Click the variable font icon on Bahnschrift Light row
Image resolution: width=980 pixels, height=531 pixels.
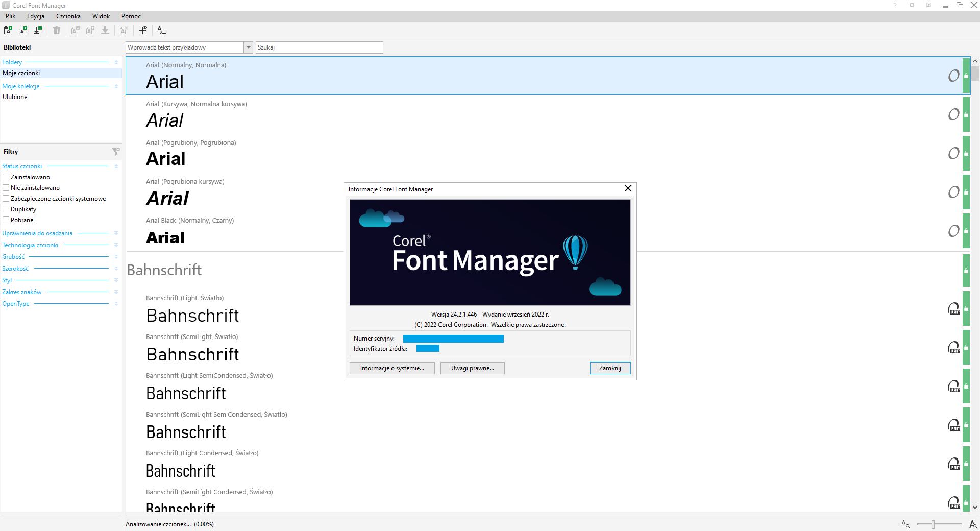click(954, 309)
